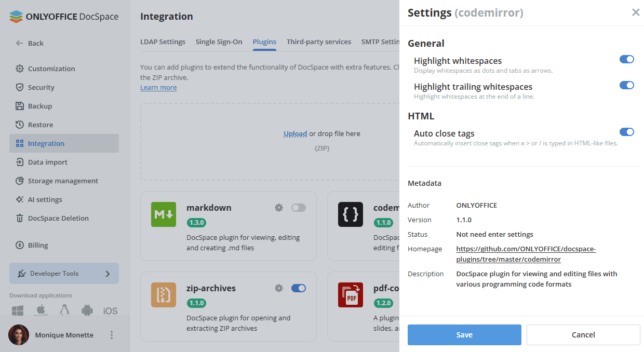The image size is (644, 352).
Task: Click the zip-archives plugin logo
Action: point(164,295)
